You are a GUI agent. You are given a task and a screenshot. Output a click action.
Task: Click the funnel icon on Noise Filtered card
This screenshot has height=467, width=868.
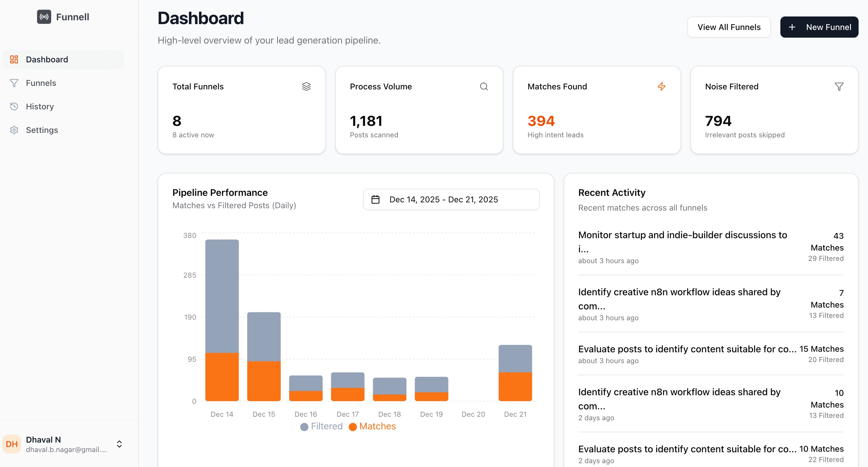pos(839,86)
